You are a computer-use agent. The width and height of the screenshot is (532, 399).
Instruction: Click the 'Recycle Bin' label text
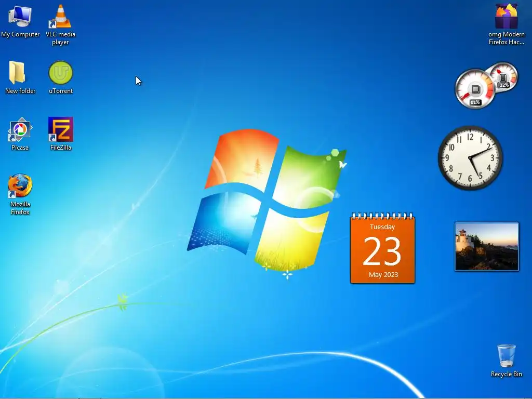(x=506, y=374)
